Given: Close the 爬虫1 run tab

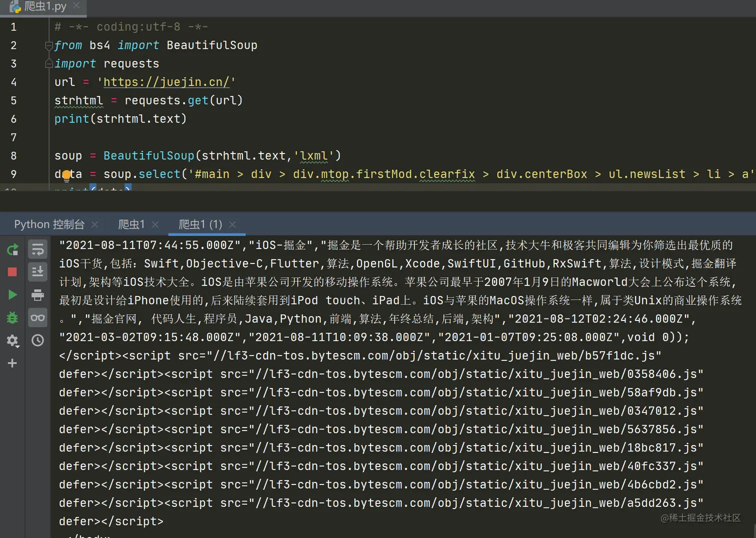Looking at the screenshot, I should coord(155,224).
